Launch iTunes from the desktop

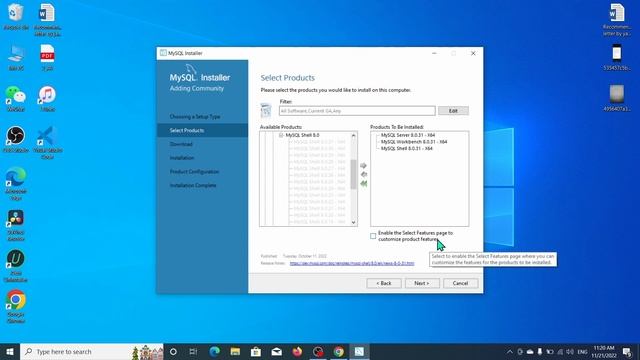pos(47,98)
